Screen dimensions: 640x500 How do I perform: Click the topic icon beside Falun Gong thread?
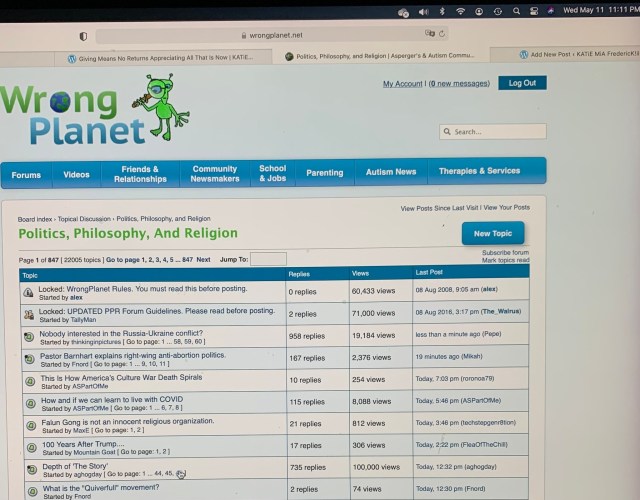click(30, 426)
